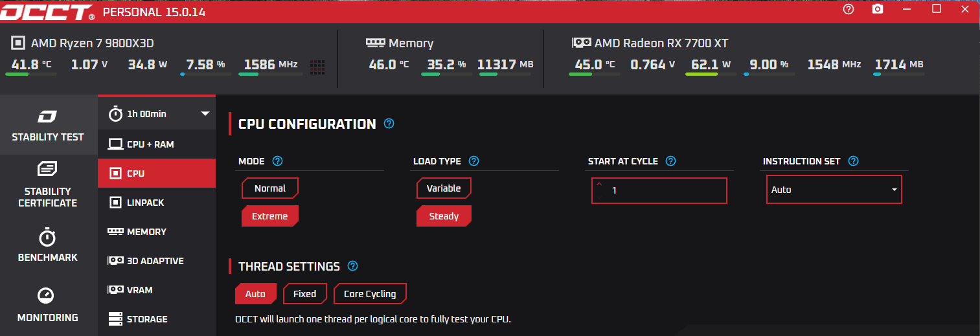Click CPU usage 7.58 % reading
Screen dimensions: 980x336
205,64
